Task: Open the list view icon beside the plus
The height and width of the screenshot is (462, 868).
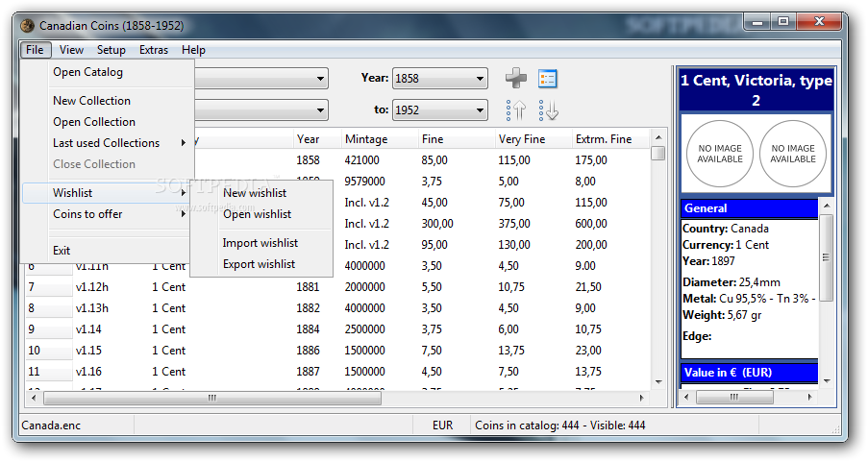Action: 548,79
